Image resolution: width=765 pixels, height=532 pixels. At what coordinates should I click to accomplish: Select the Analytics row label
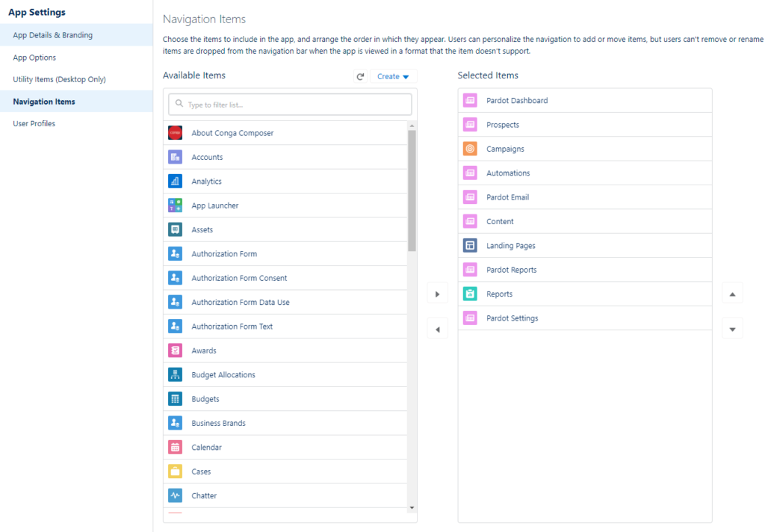[206, 181]
